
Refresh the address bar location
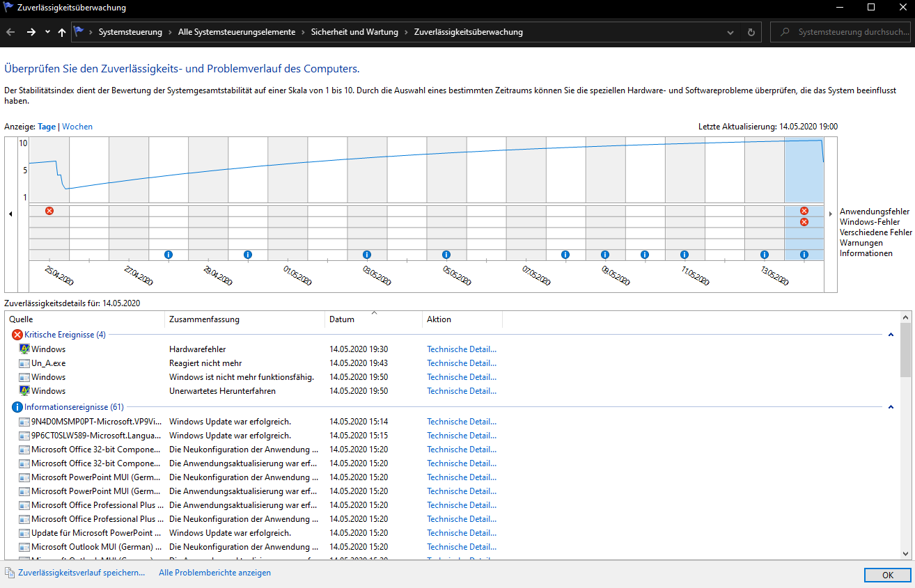[x=751, y=32]
